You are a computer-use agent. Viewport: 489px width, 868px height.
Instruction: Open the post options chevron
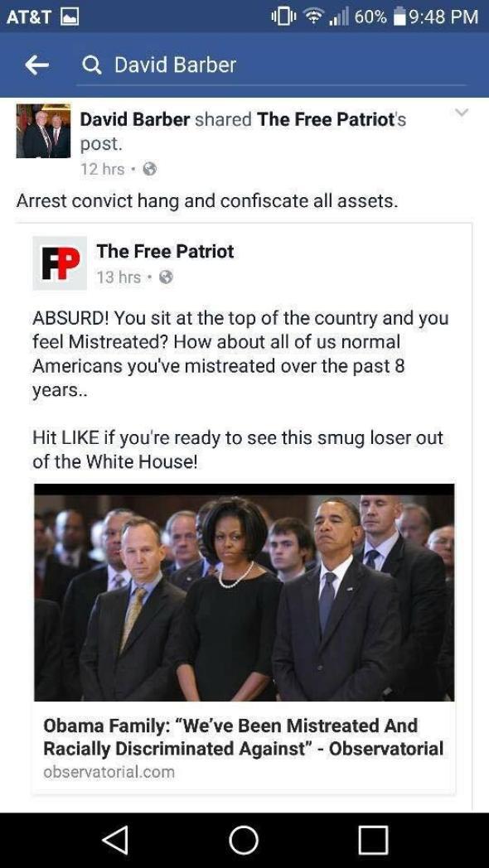point(462,113)
